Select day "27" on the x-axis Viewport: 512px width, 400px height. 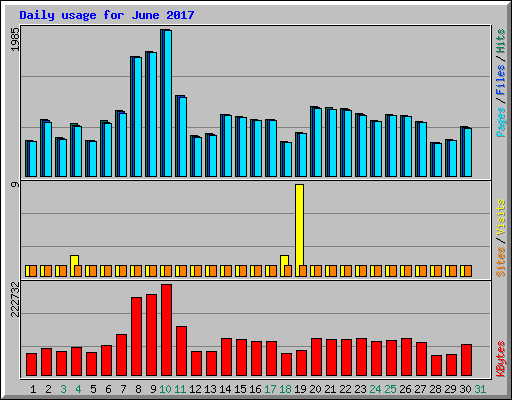click(420, 389)
